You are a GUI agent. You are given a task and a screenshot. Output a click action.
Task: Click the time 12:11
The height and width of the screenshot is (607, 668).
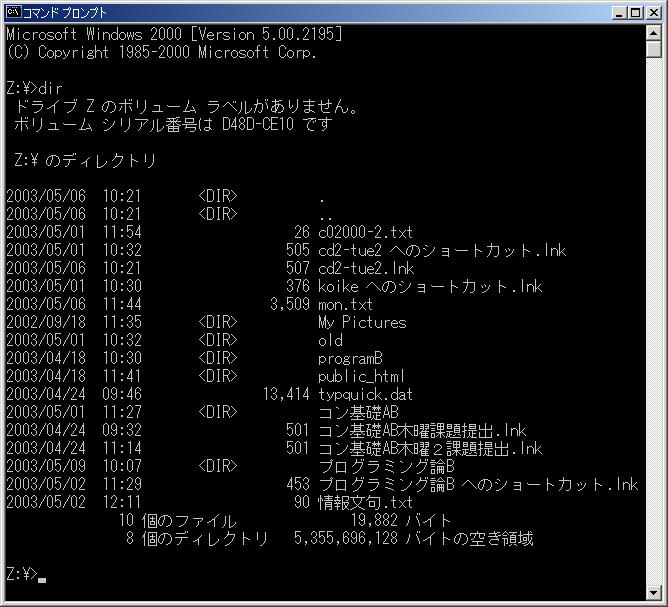[122, 503]
